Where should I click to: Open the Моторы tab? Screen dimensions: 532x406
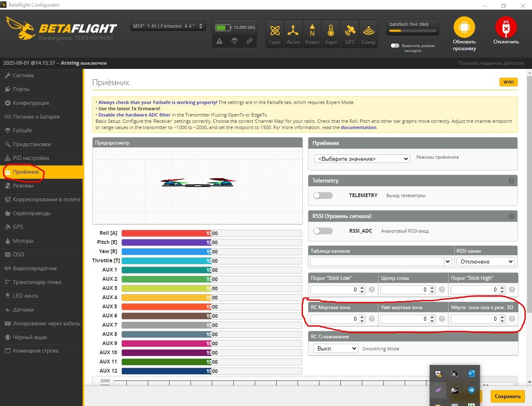coord(41,241)
